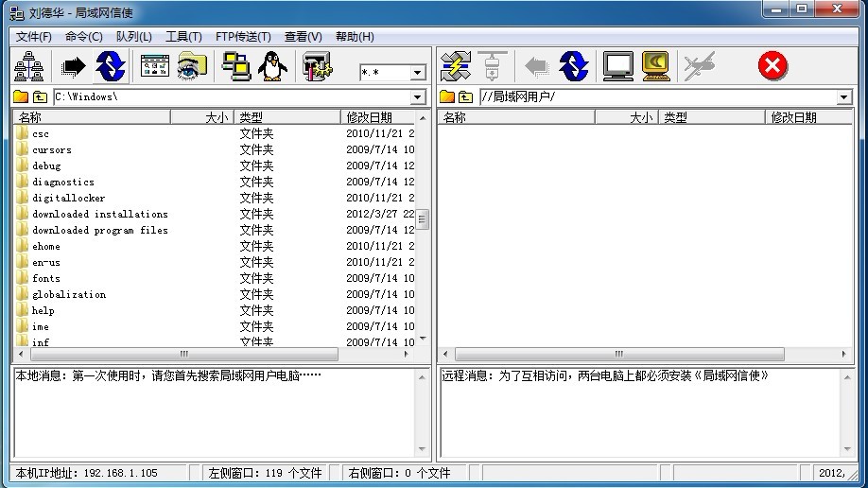This screenshot has height=488, width=868.
Task: Click the red X stop icon
Action: pos(773,66)
